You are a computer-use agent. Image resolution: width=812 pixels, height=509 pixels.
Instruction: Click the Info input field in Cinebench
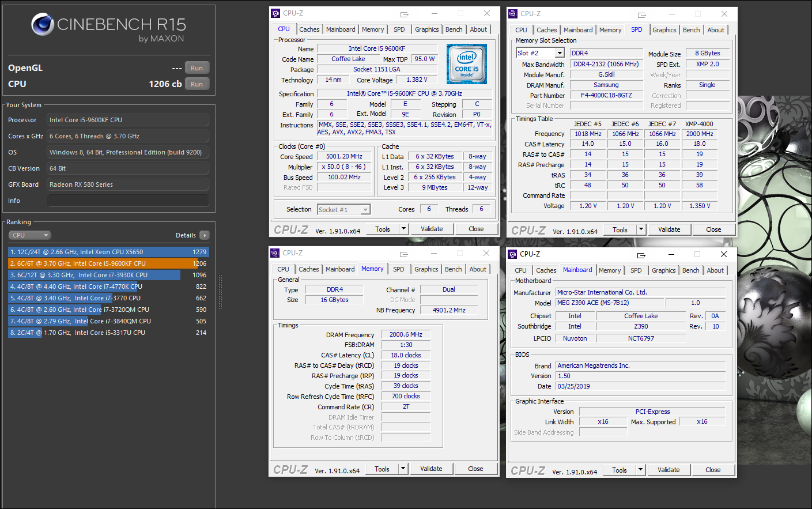pyautogui.click(x=128, y=201)
